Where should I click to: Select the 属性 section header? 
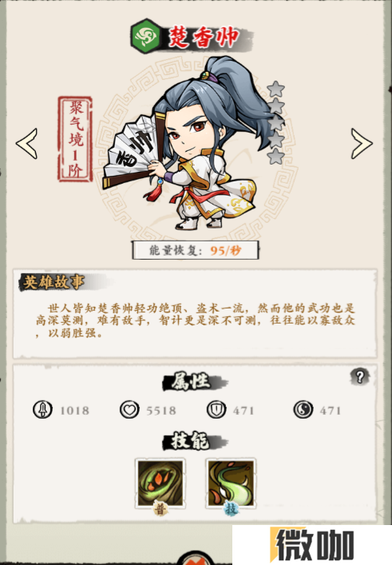click(191, 382)
